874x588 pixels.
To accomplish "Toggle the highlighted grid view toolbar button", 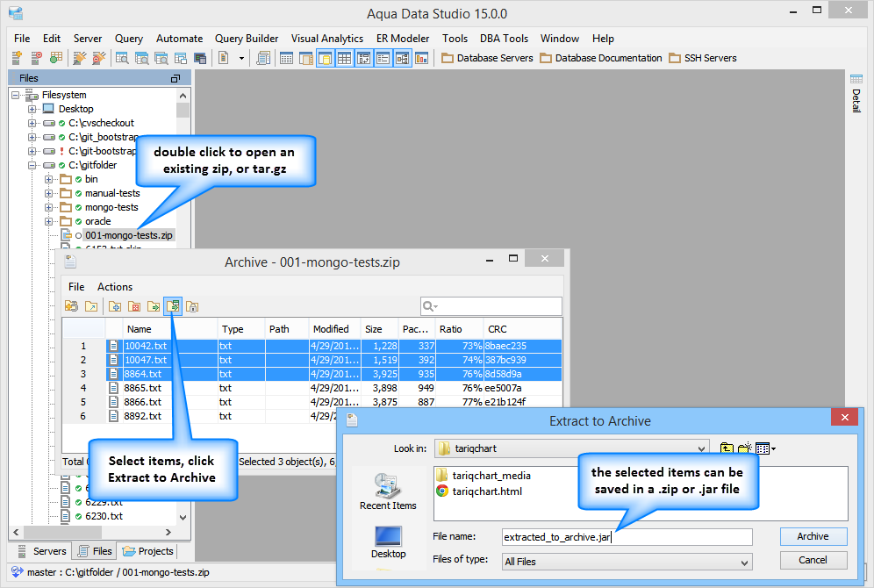I will click(345, 58).
